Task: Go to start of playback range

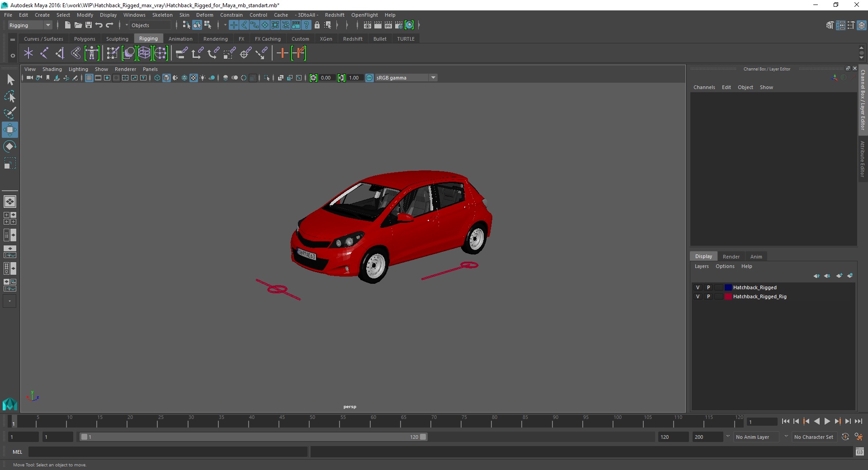Action: pos(785,421)
